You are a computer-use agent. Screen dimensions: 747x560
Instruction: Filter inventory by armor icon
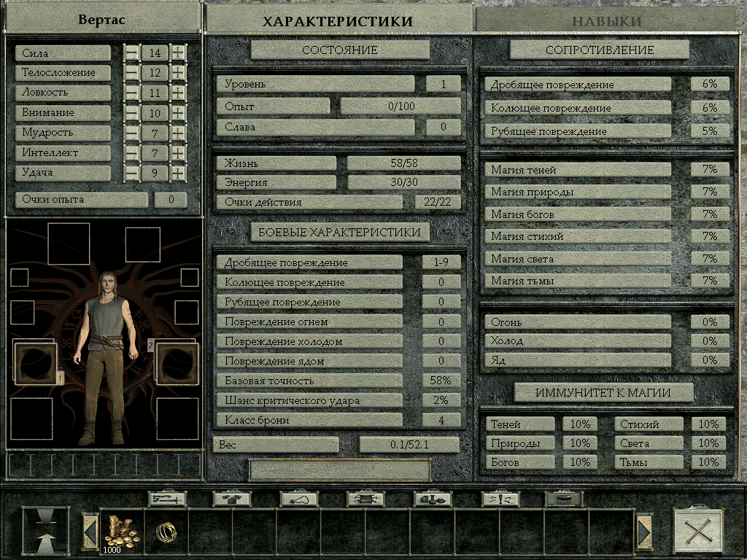tap(231, 499)
